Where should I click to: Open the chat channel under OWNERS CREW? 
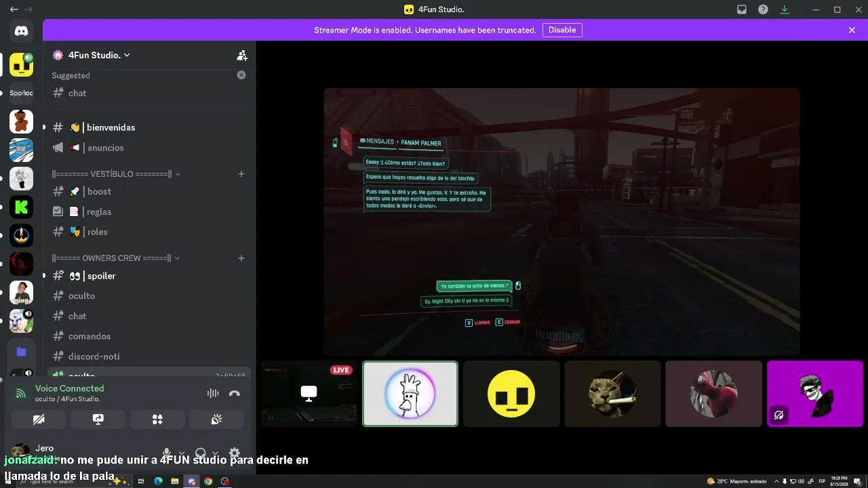pos(149,316)
